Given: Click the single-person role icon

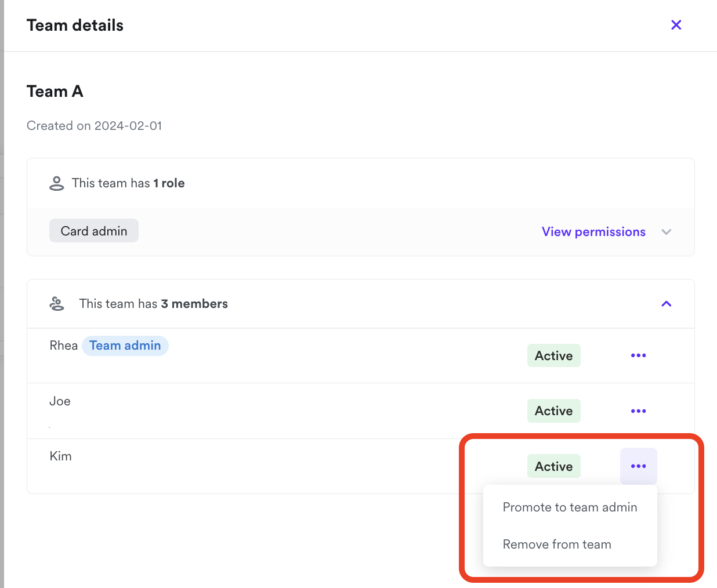Looking at the screenshot, I should click(x=57, y=183).
